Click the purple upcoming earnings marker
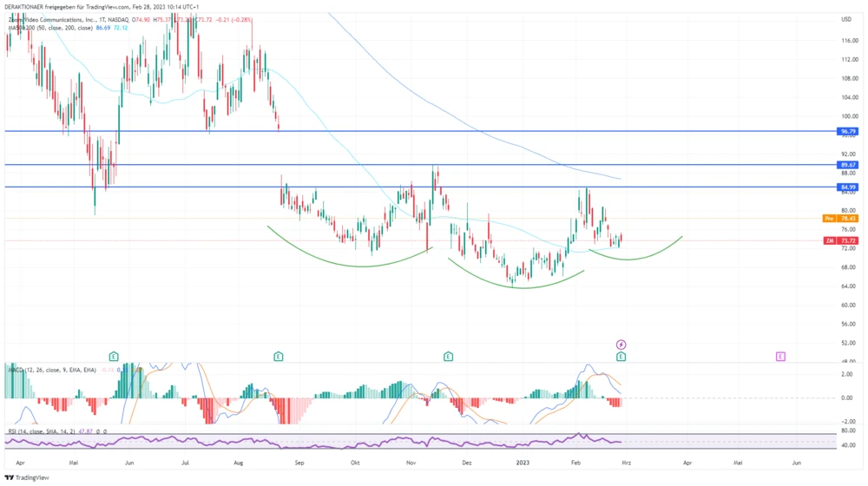868x486 pixels. tap(780, 357)
